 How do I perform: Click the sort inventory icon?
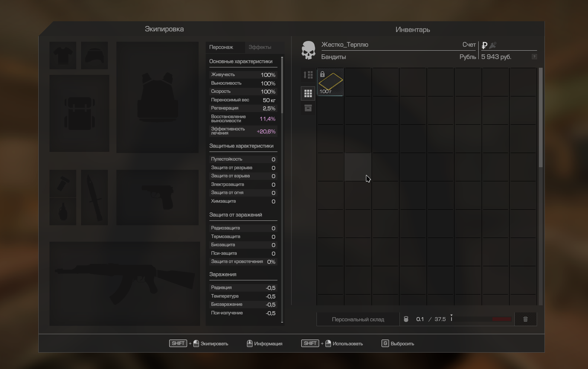[308, 75]
